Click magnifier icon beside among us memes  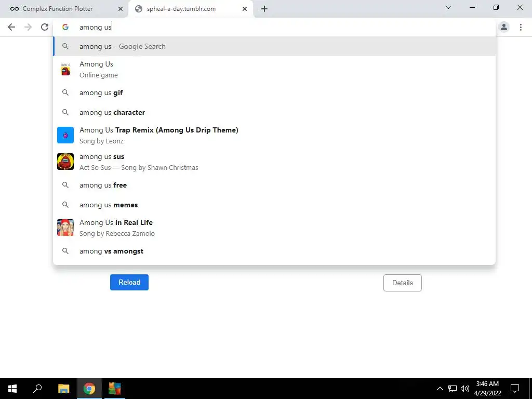click(65, 205)
